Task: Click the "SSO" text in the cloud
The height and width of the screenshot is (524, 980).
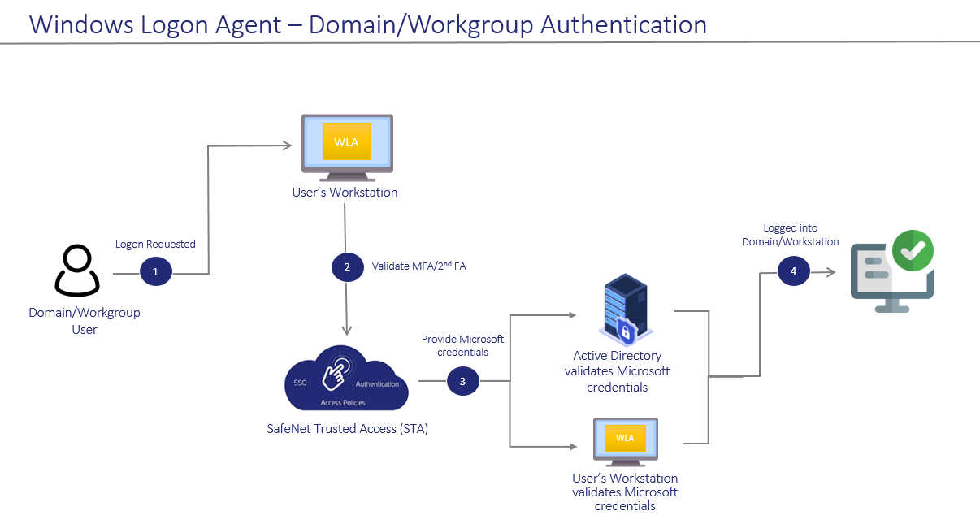Action: pyautogui.click(x=301, y=383)
